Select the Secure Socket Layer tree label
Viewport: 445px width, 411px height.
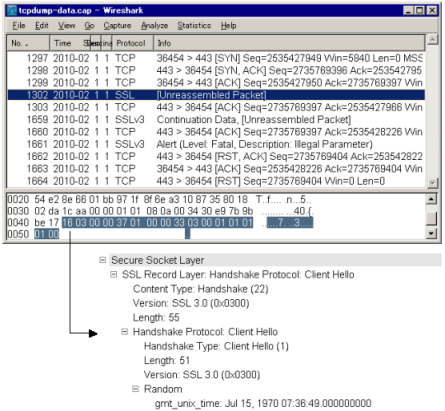(157, 260)
